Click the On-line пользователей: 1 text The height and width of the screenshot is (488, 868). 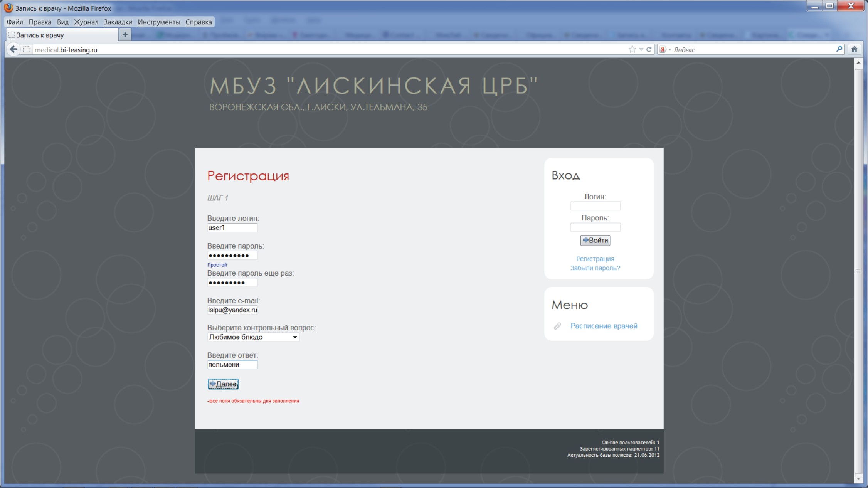[631, 443]
